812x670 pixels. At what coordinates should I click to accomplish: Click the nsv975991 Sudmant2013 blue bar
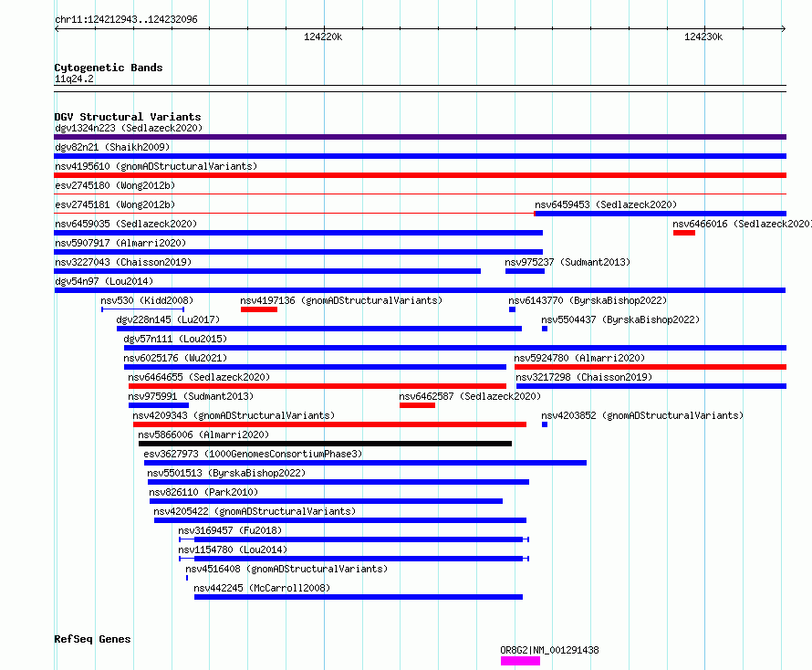coord(159,405)
